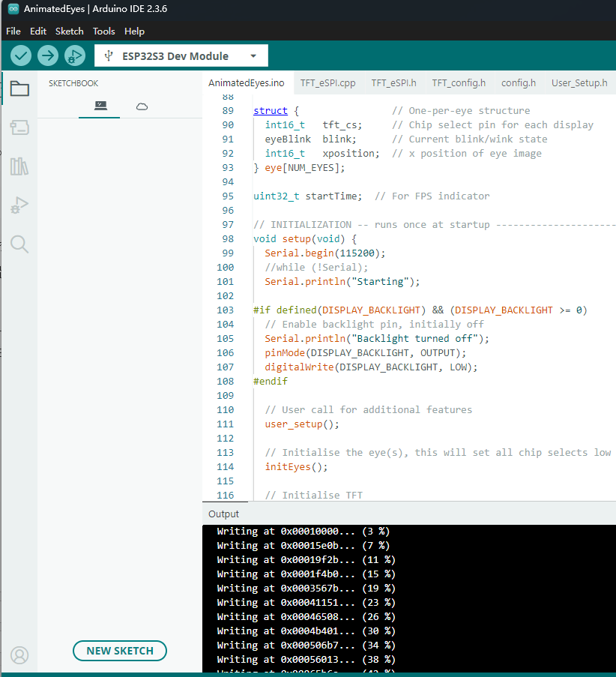
Task: Click the 'initEyes();' code line
Action: click(x=296, y=467)
